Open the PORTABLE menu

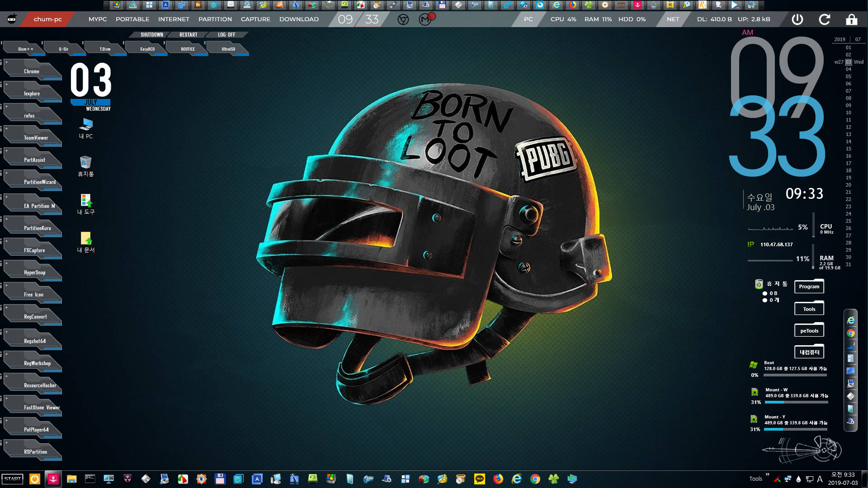pyautogui.click(x=132, y=19)
